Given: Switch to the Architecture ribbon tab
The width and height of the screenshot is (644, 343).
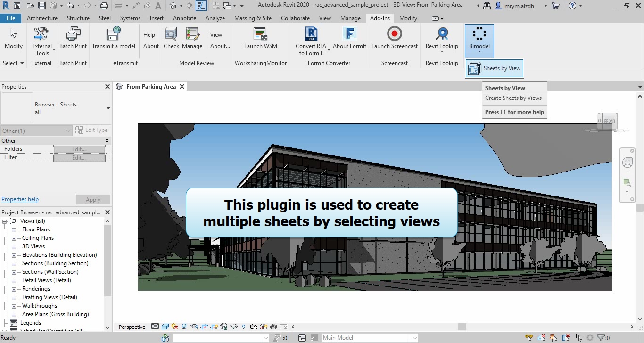Looking at the screenshot, I should coord(42,18).
